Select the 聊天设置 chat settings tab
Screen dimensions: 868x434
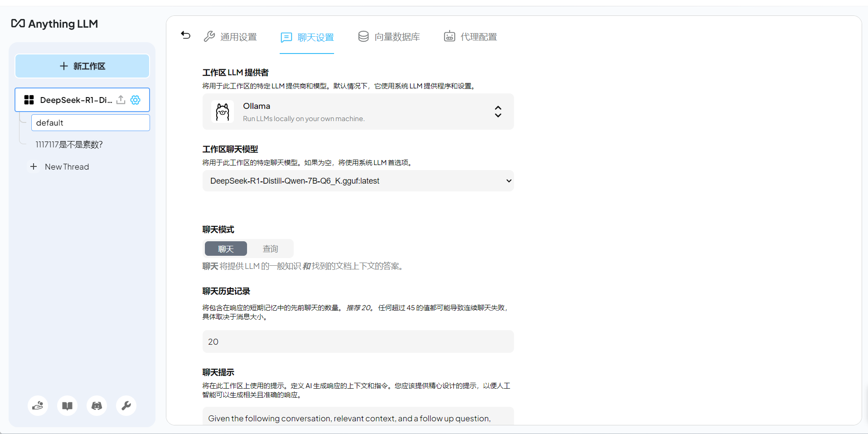(307, 37)
